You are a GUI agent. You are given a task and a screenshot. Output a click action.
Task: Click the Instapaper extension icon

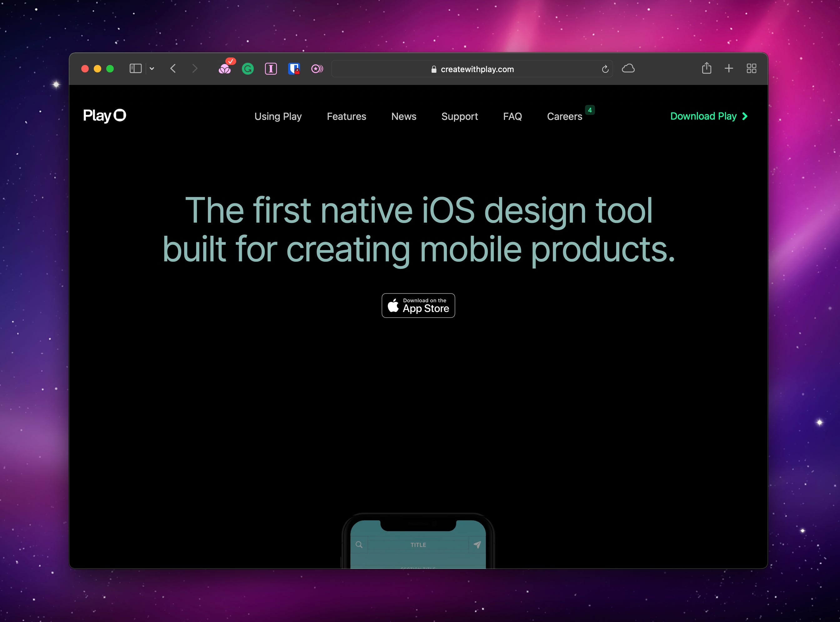pyautogui.click(x=271, y=69)
